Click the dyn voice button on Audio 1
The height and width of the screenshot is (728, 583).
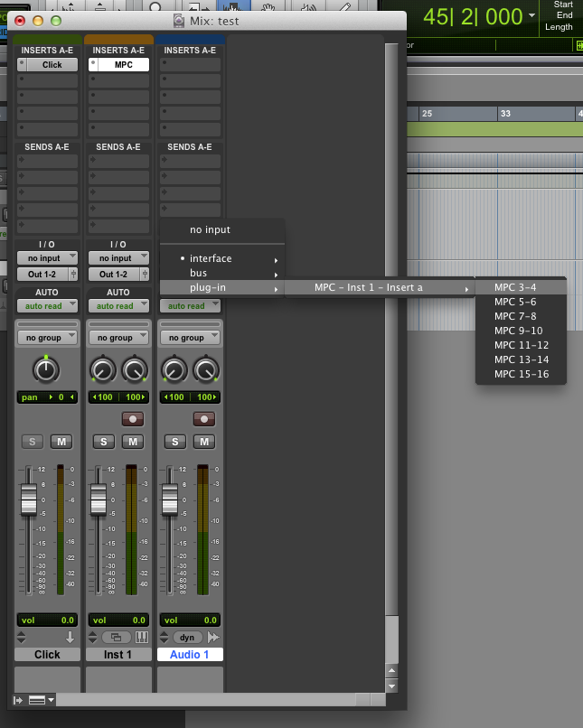[190, 637]
